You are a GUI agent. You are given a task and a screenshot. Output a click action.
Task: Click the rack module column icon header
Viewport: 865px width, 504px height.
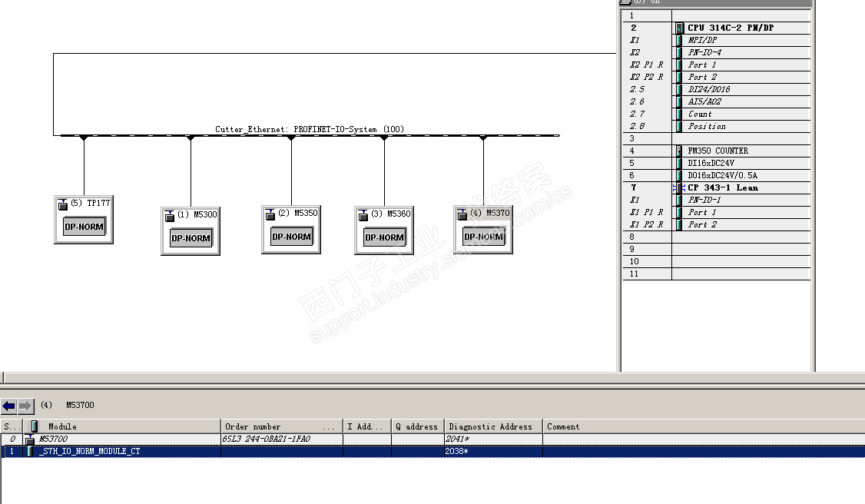click(x=35, y=426)
